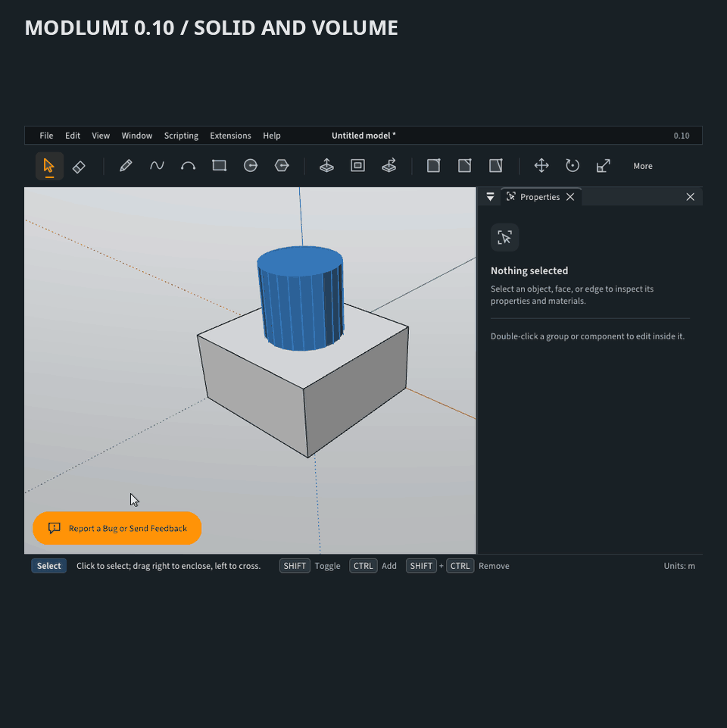Viewport: 727px width, 728px height.
Task: Pick the Pencil line tool
Action: 126,166
